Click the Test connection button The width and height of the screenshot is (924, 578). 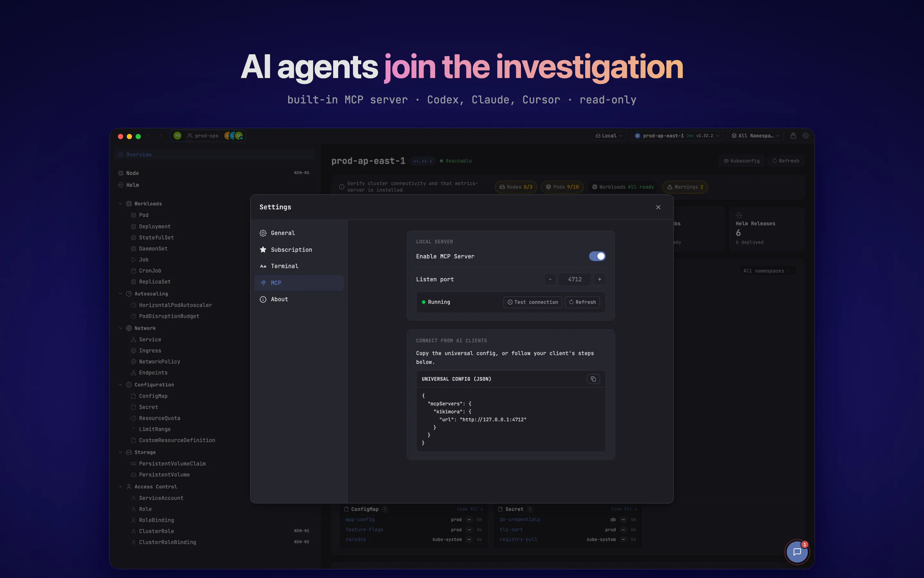pyautogui.click(x=533, y=302)
